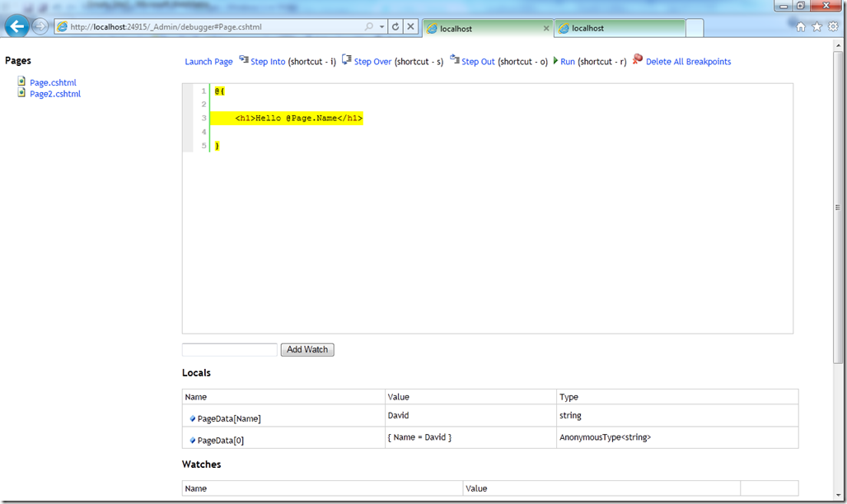The height and width of the screenshot is (504, 847).
Task: Click line number 3 in code gutter
Action: (x=204, y=118)
